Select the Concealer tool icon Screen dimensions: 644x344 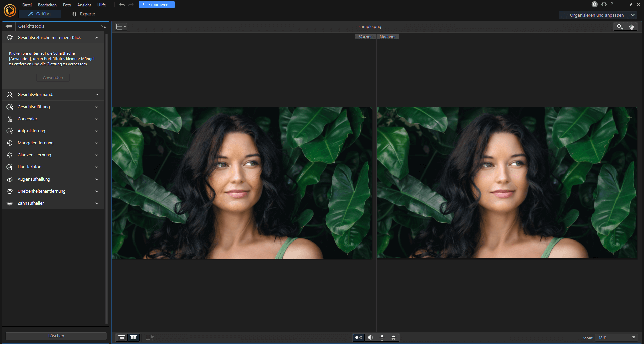point(10,119)
